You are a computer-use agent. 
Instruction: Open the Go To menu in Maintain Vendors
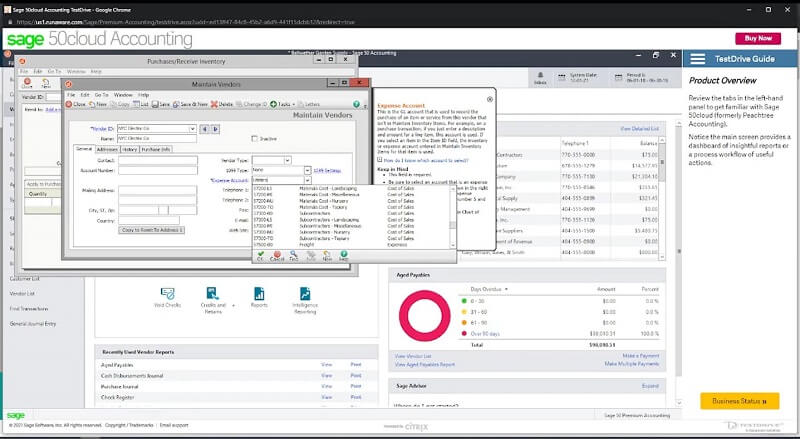click(x=101, y=94)
